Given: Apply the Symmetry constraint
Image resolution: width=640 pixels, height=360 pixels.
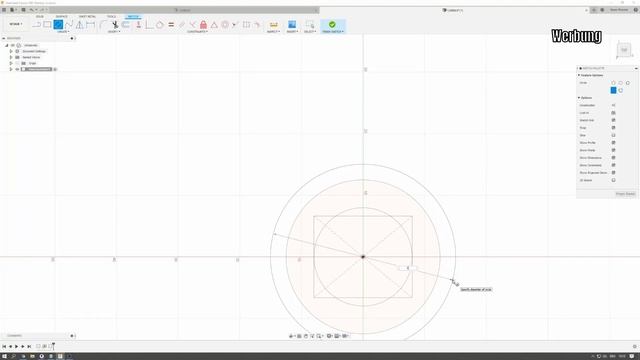Looking at the screenshot, I should point(246,24).
